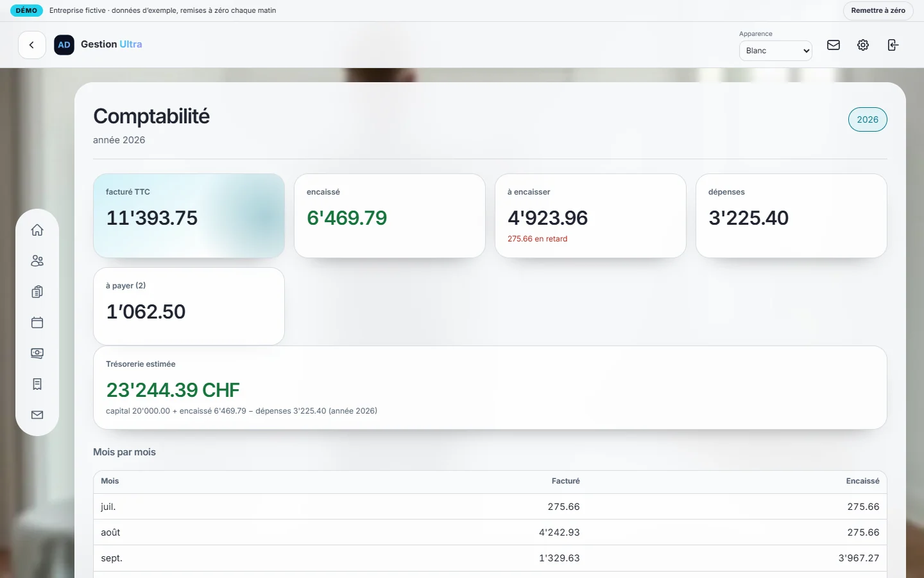The image size is (924, 578).
Task: Open the à payer (2) card
Action: click(x=189, y=306)
